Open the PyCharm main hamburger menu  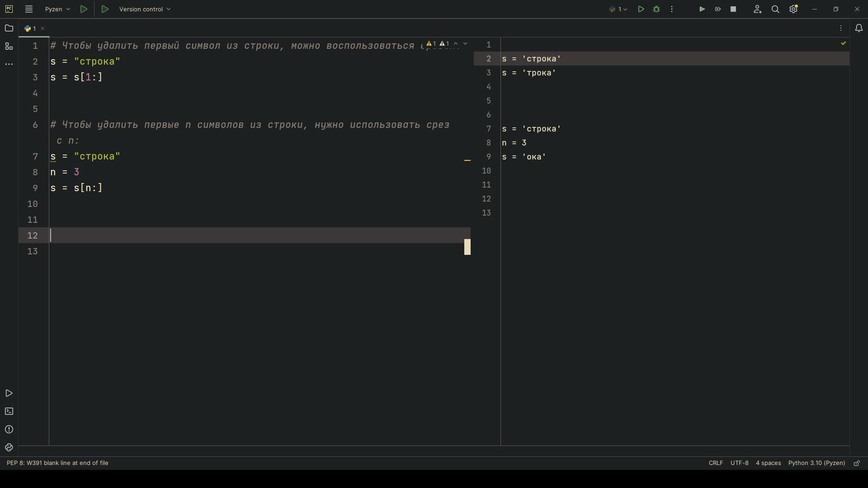(29, 9)
